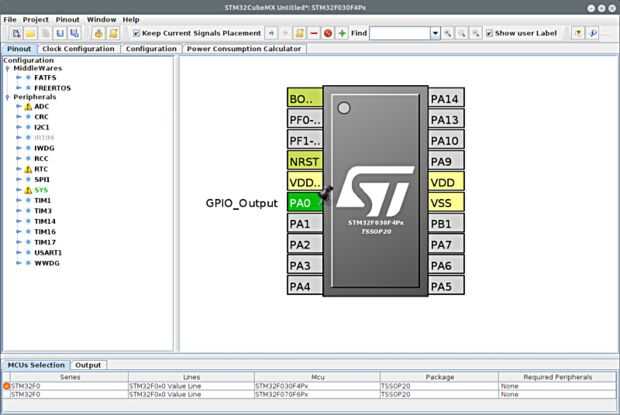Viewport: 620px width, 415px height.
Task: Click the PA9 pin on the chip
Action: click(446, 162)
